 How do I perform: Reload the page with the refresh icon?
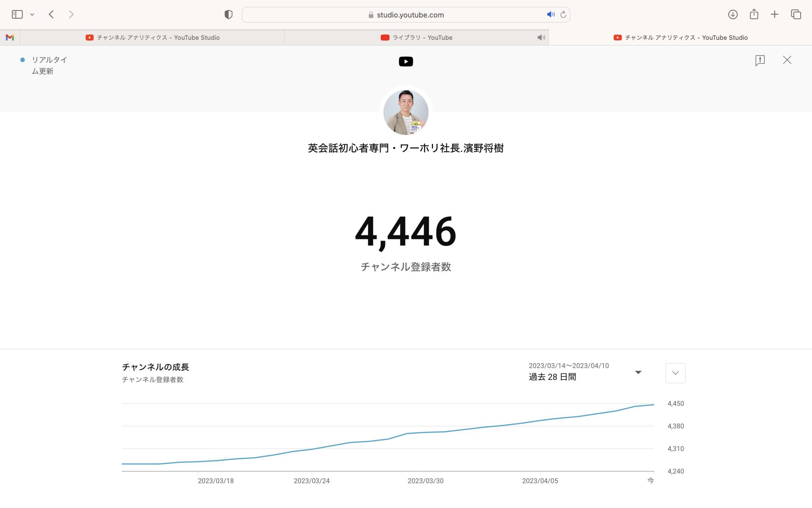point(563,15)
